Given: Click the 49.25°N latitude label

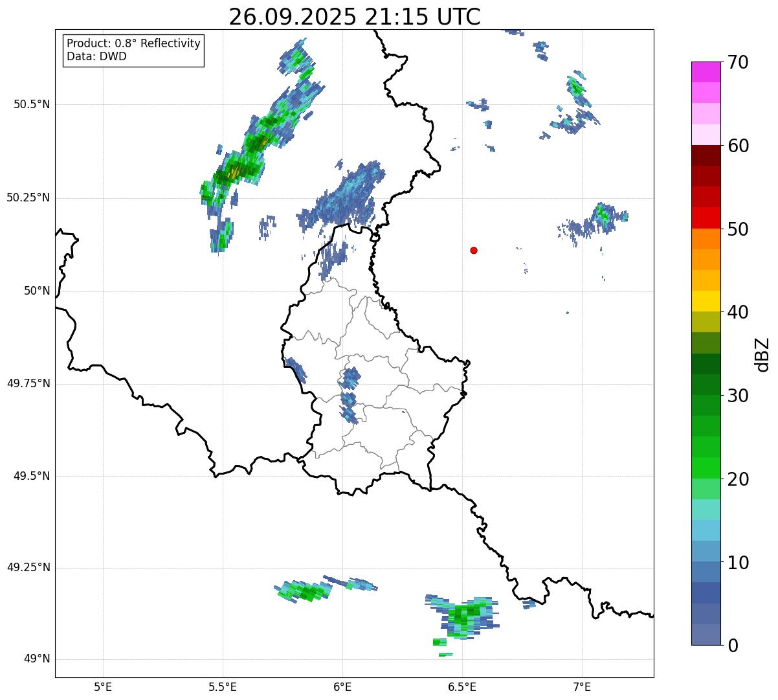Looking at the screenshot, I should coord(28,568).
